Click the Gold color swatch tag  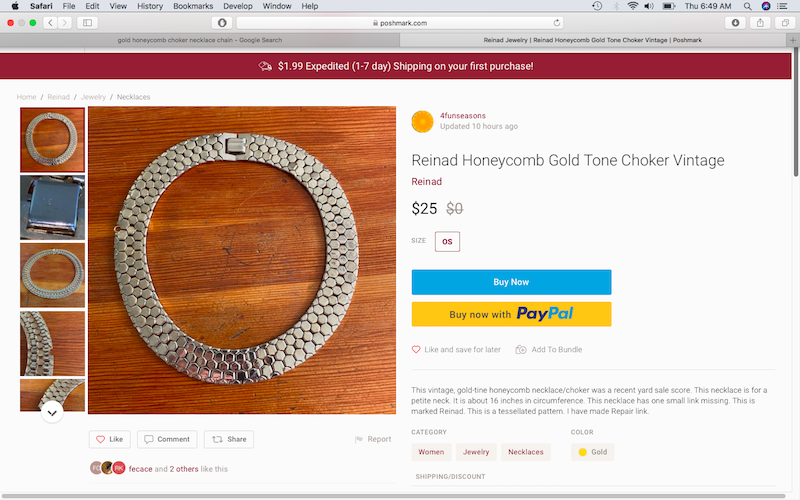pos(592,452)
